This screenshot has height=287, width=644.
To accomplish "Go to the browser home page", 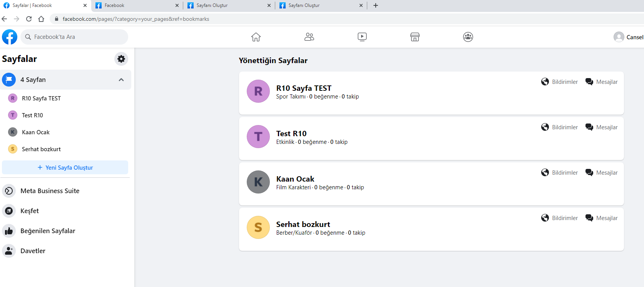I will 41,19.
